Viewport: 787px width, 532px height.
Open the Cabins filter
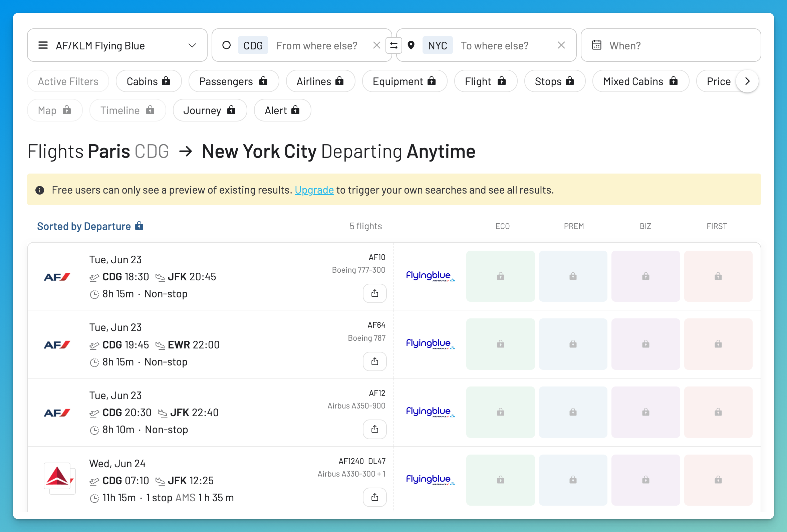149,81
